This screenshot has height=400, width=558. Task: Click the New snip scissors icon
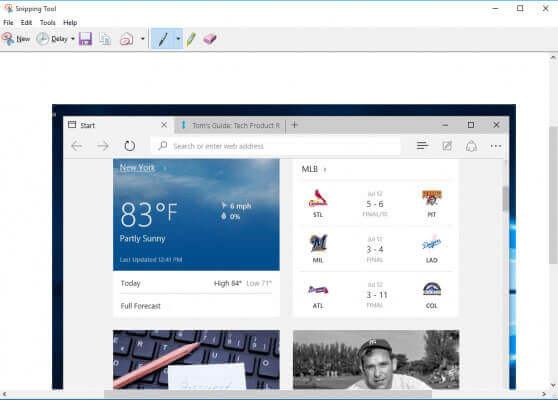pyautogui.click(x=8, y=38)
